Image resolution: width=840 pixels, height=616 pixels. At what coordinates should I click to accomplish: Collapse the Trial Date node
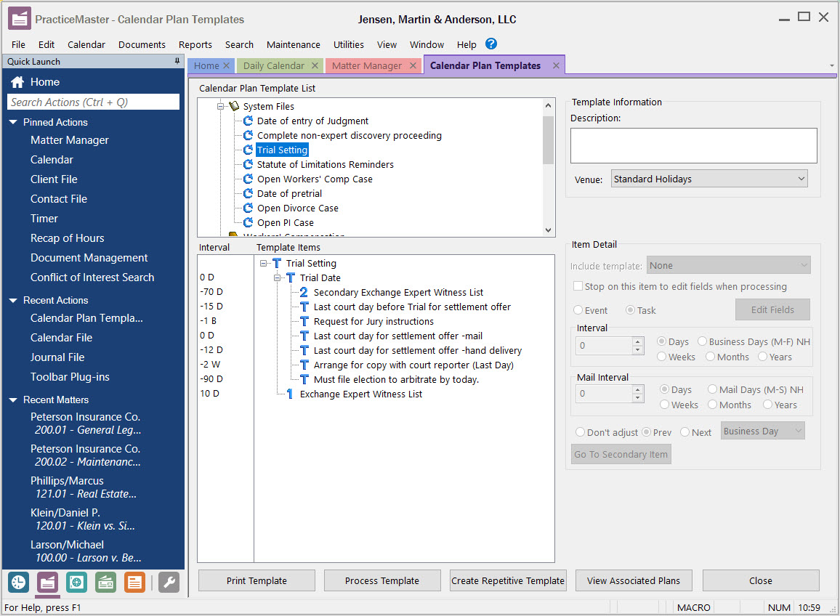tap(277, 277)
